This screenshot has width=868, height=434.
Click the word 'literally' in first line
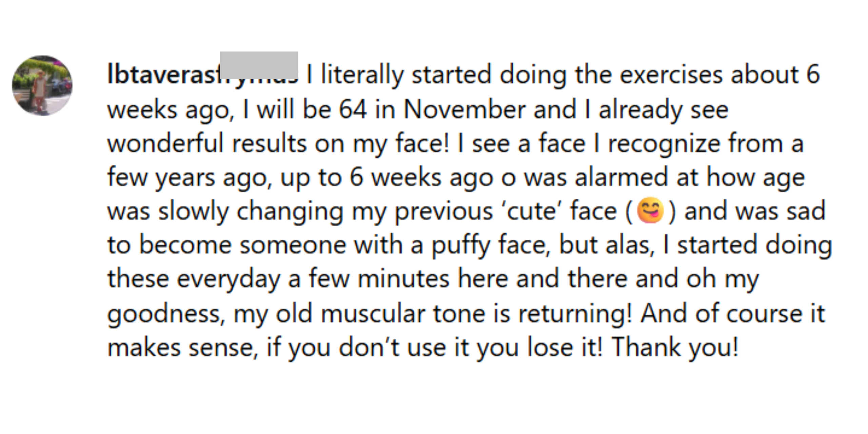[x=362, y=75]
